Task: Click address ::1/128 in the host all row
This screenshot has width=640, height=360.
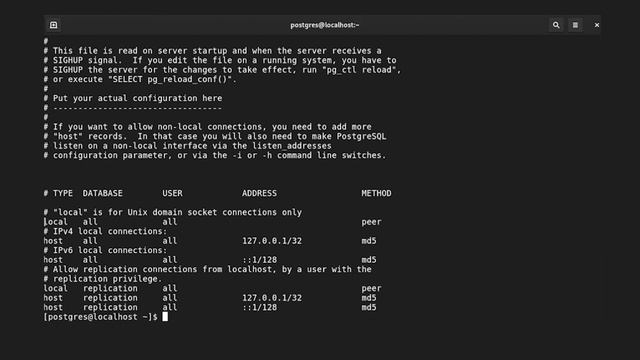Action: tap(260, 260)
